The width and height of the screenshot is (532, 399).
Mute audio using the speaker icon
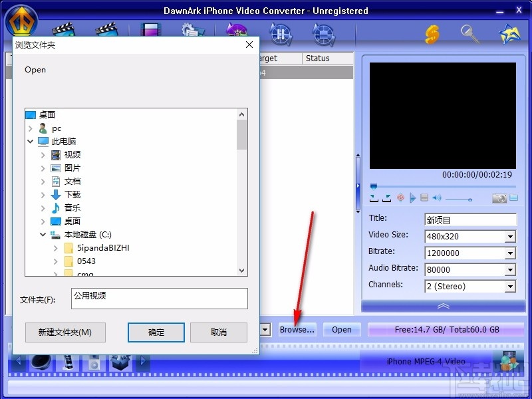437,198
